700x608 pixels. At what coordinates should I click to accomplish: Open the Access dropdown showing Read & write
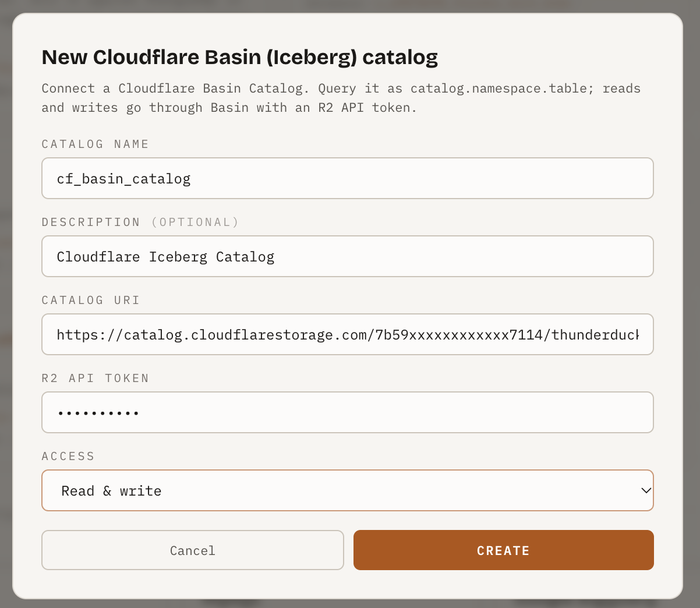click(348, 490)
